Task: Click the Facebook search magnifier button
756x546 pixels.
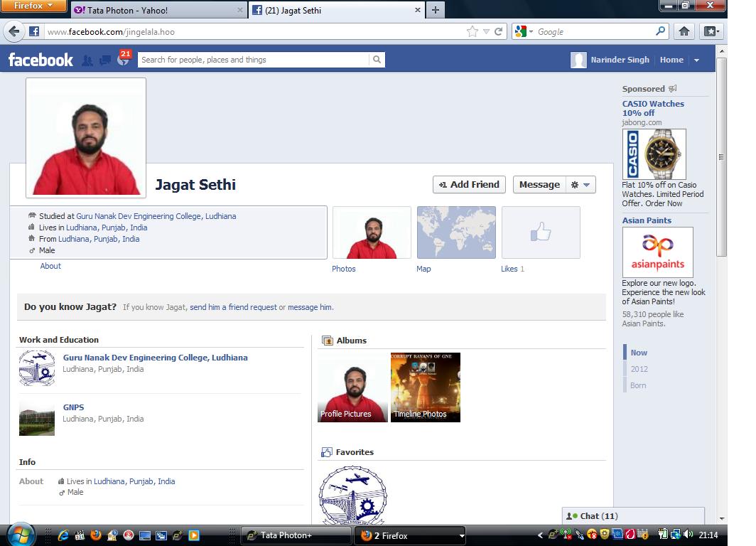Action: coord(377,60)
